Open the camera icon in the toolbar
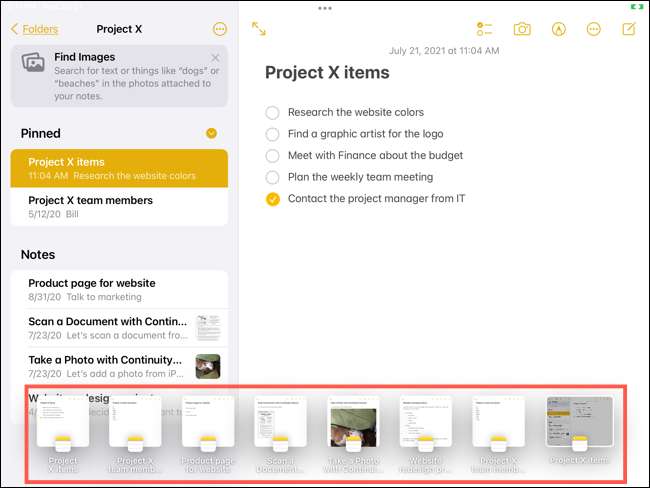 (x=522, y=29)
